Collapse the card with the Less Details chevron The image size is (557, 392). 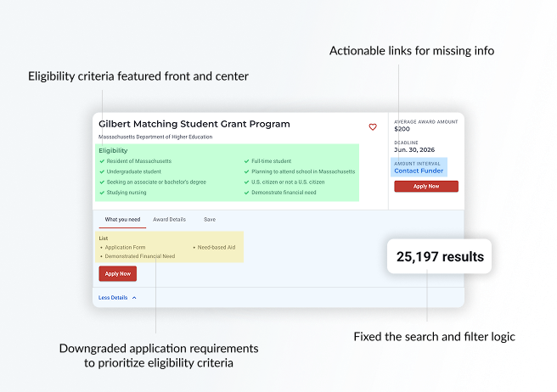click(x=133, y=298)
